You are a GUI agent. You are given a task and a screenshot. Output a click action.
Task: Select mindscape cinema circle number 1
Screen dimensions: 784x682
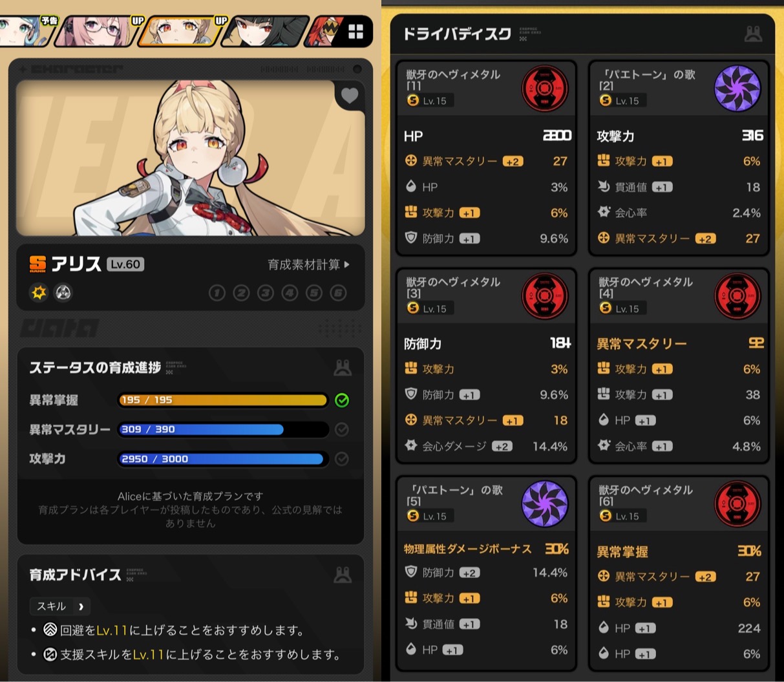(217, 293)
